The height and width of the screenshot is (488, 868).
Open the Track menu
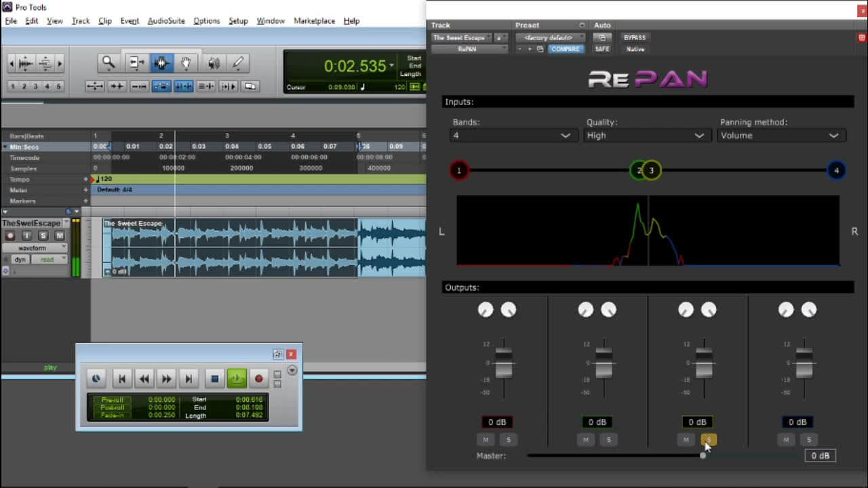81,21
